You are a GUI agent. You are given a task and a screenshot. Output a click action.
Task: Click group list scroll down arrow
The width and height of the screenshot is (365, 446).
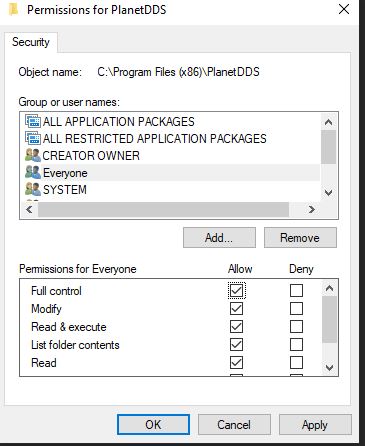click(328, 193)
